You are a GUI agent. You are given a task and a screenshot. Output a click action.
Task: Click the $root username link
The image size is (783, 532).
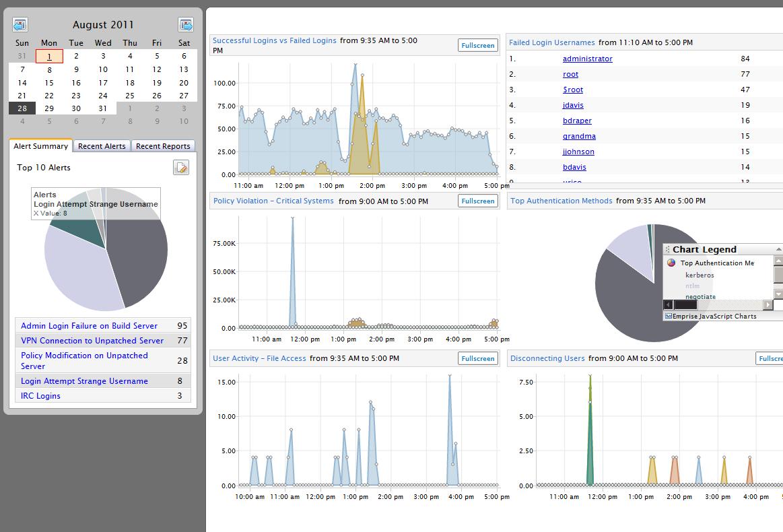coord(573,90)
